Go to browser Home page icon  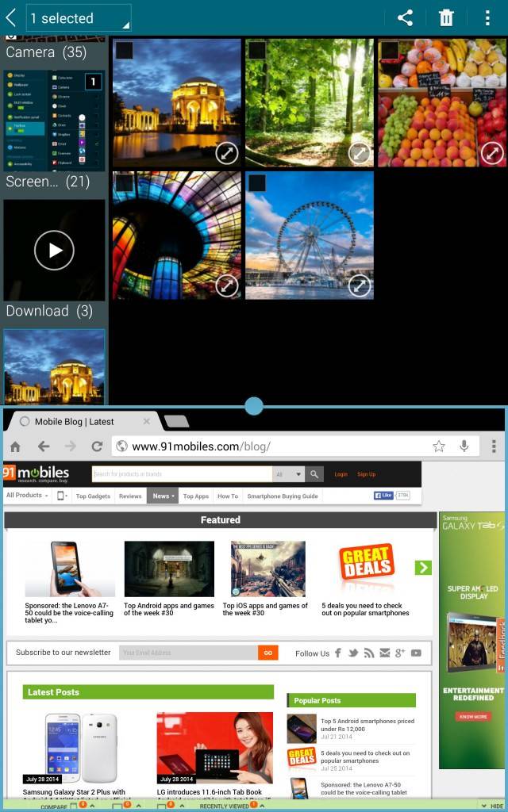click(16, 446)
